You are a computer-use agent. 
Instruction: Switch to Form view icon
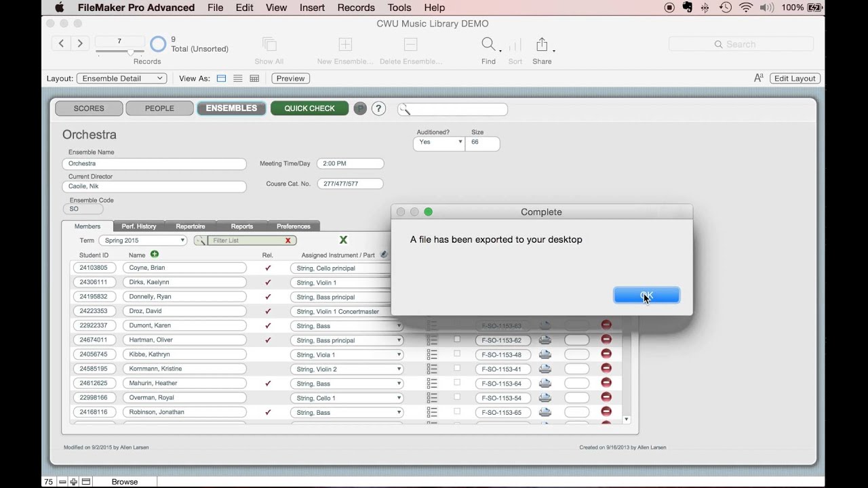click(x=221, y=79)
